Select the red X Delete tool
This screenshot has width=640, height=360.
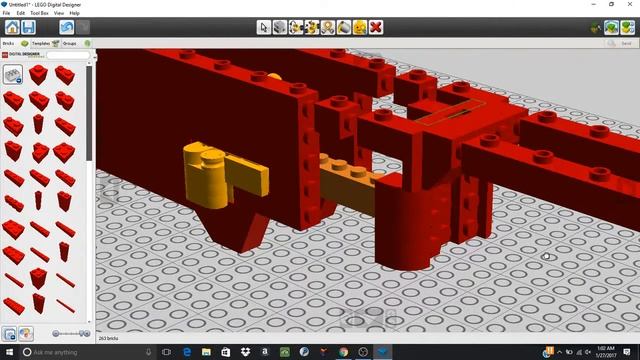pyautogui.click(x=376, y=27)
